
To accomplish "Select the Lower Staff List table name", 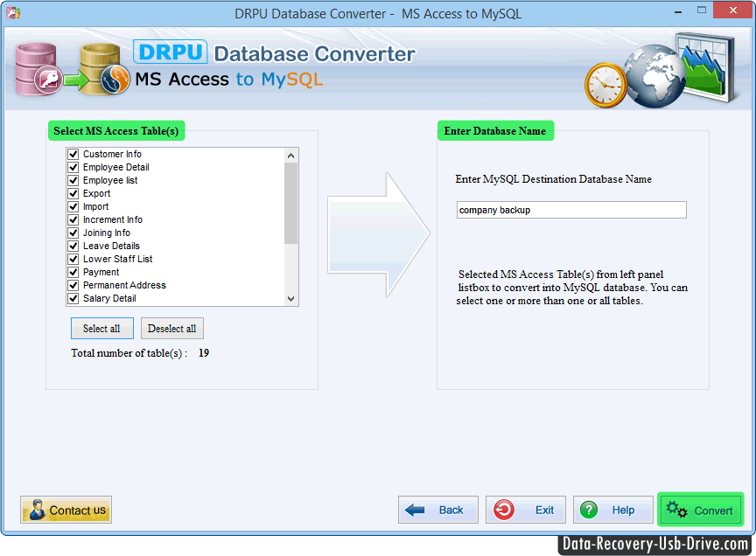I will (117, 260).
